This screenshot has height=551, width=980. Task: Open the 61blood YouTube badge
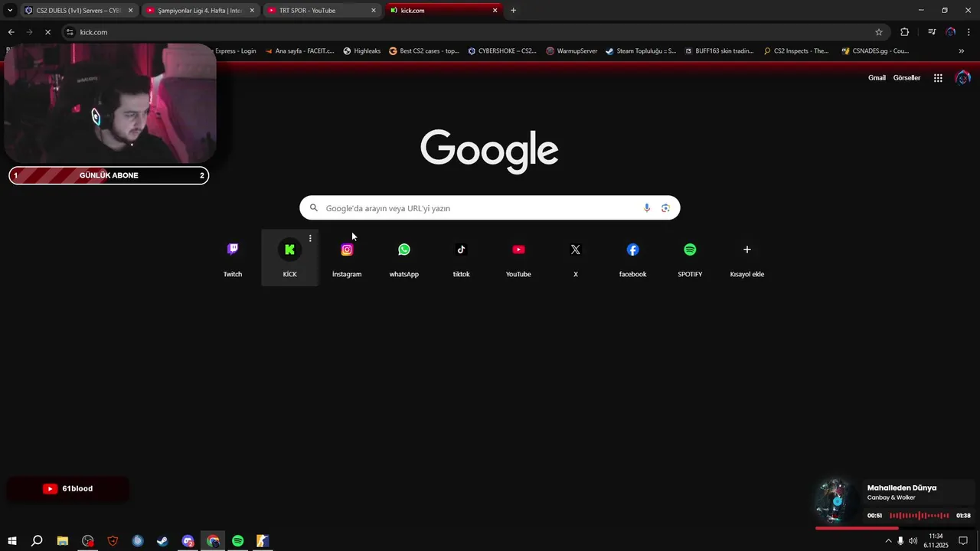[x=67, y=489]
